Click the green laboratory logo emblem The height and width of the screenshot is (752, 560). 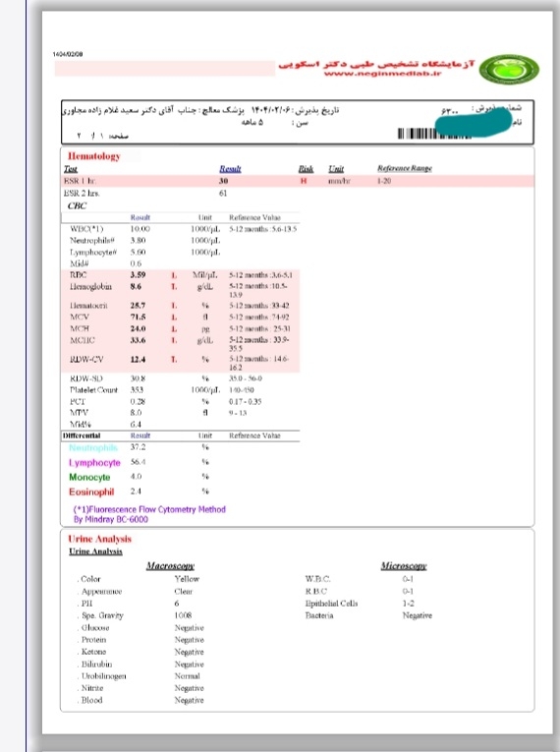coord(509,69)
